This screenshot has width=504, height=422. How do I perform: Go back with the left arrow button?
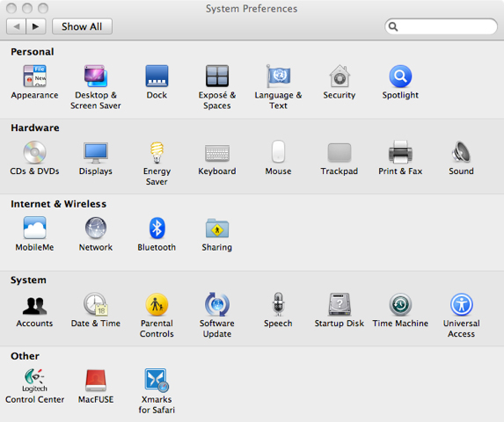17,26
